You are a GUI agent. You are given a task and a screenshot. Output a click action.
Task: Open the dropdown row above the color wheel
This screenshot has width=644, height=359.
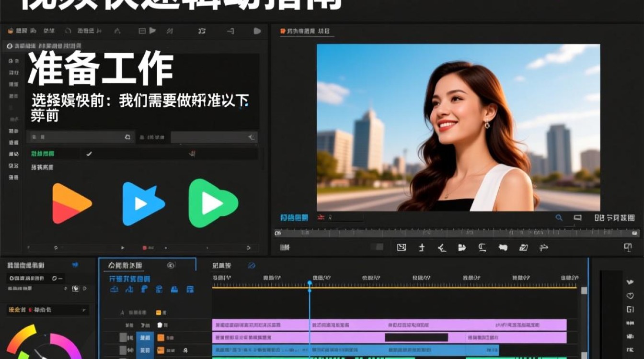pyautogui.click(x=47, y=310)
